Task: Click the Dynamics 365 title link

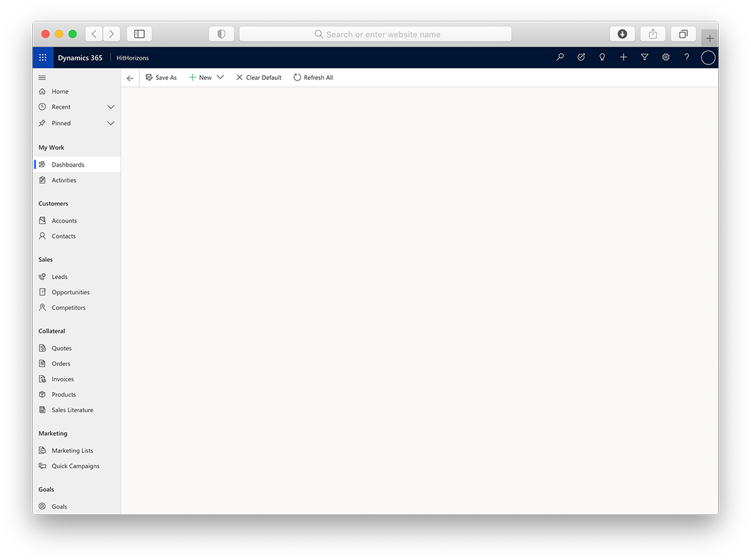Action: click(x=80, y=57)
